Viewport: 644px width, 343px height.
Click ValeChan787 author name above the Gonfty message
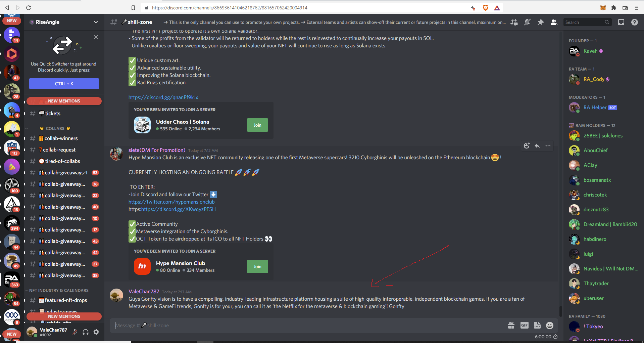pos(144,292)
